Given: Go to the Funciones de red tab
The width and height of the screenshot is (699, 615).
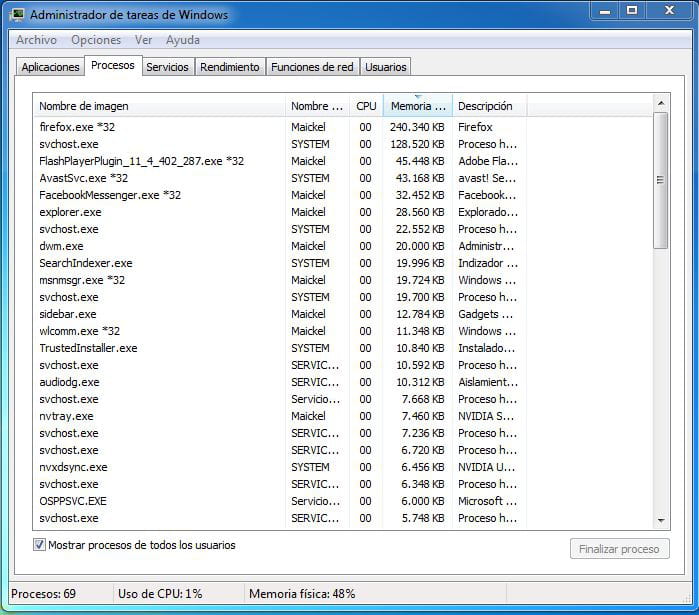Looking at the screenshot, I should click(312, 67).
